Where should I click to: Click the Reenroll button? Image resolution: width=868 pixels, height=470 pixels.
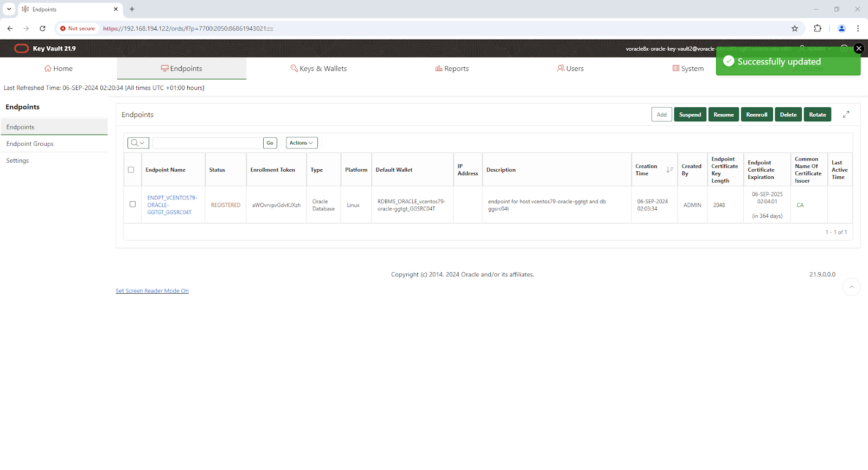click(x=757, y=114)
